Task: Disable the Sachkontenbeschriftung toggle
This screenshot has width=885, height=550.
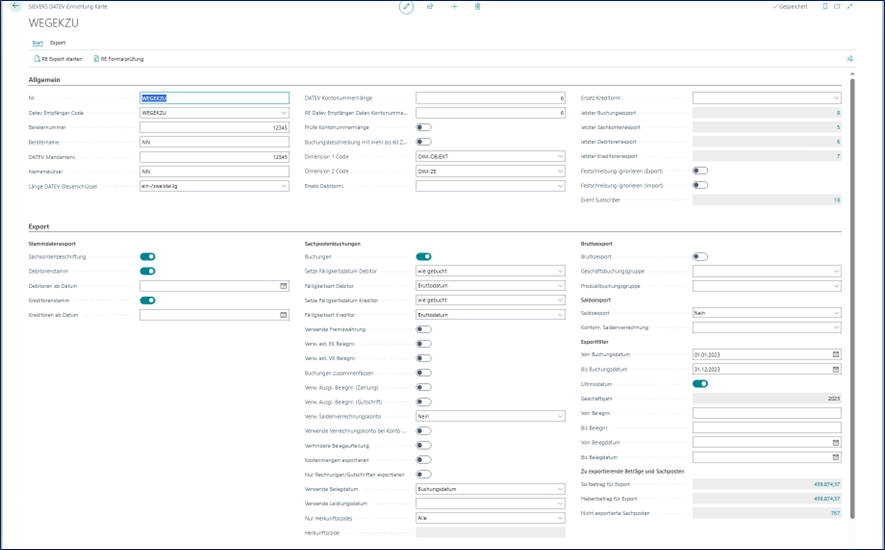Action: (147, 257)
